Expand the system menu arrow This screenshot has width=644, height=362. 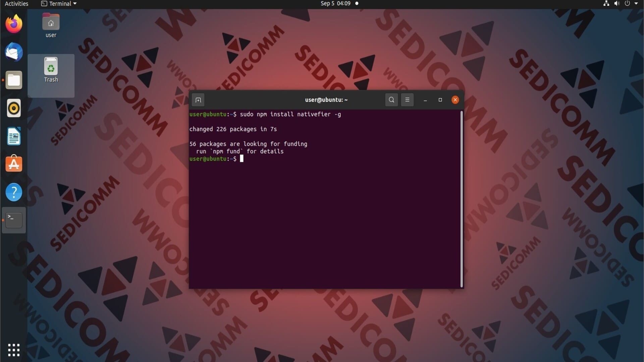click(636, 4)
